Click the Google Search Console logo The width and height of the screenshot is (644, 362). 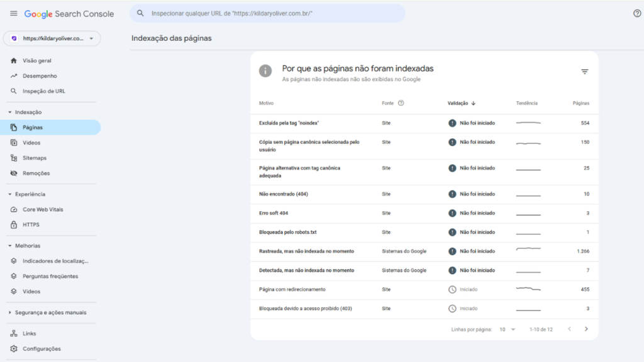tap(69, 14)
